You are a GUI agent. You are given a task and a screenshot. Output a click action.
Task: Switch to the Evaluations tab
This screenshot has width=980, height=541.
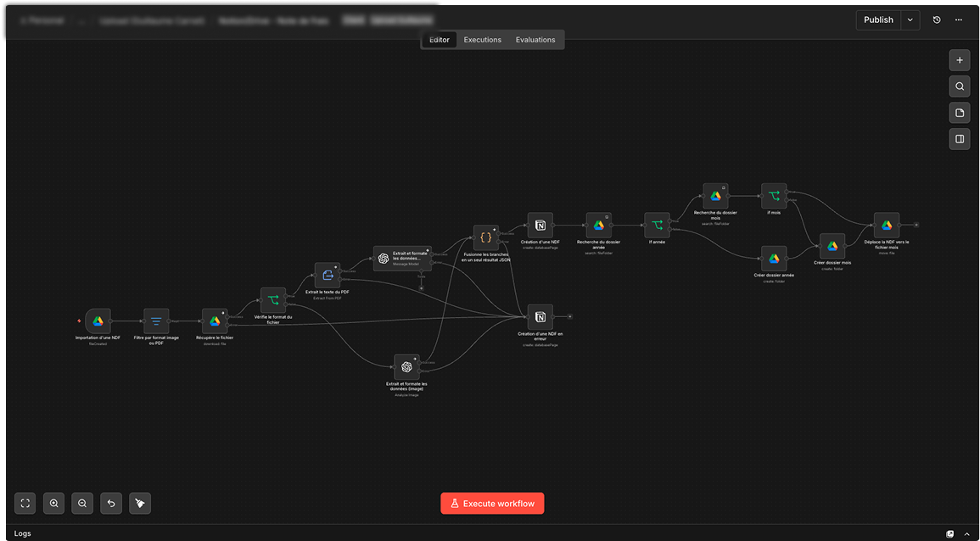point(535,39)
